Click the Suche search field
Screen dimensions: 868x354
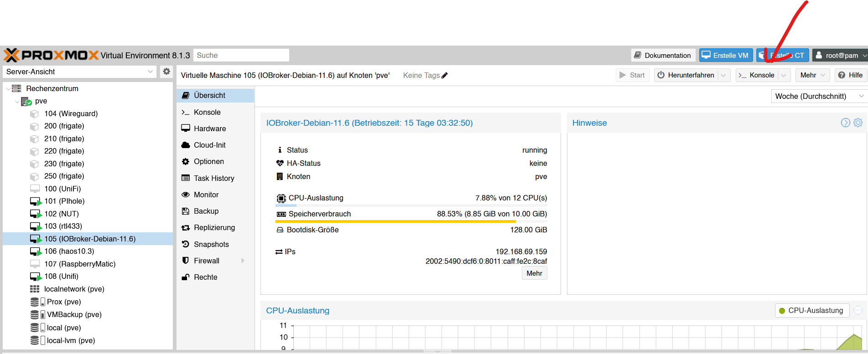click(x=241, y=55)
